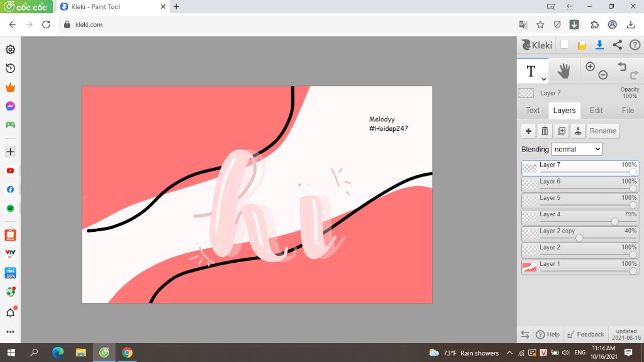Open Messenger in the sidebar

click(x=10, y=106)
